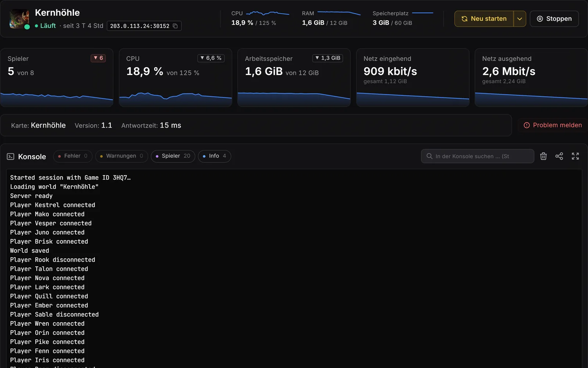Select 'Player Rook disconnected' log line

pos(53,260)
